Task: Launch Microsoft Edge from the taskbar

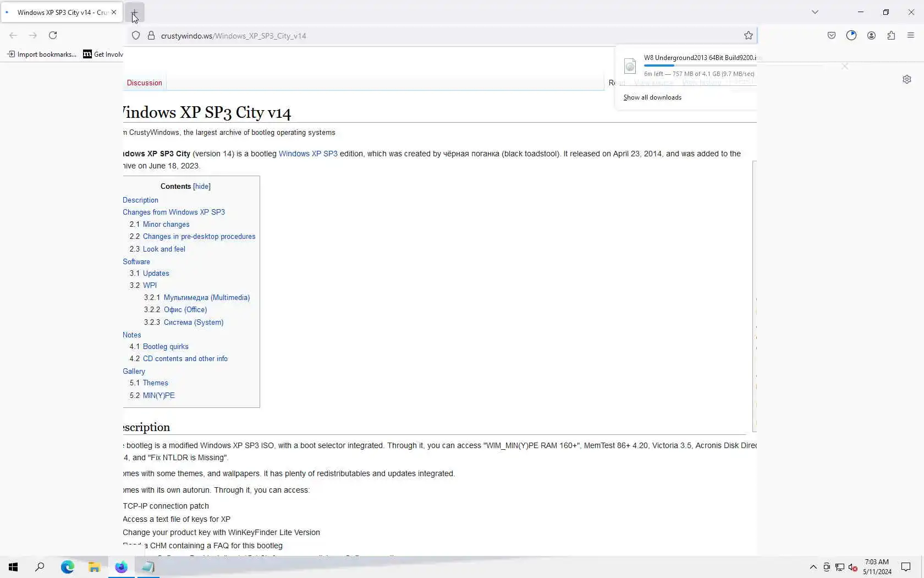Action: (67, 567)
